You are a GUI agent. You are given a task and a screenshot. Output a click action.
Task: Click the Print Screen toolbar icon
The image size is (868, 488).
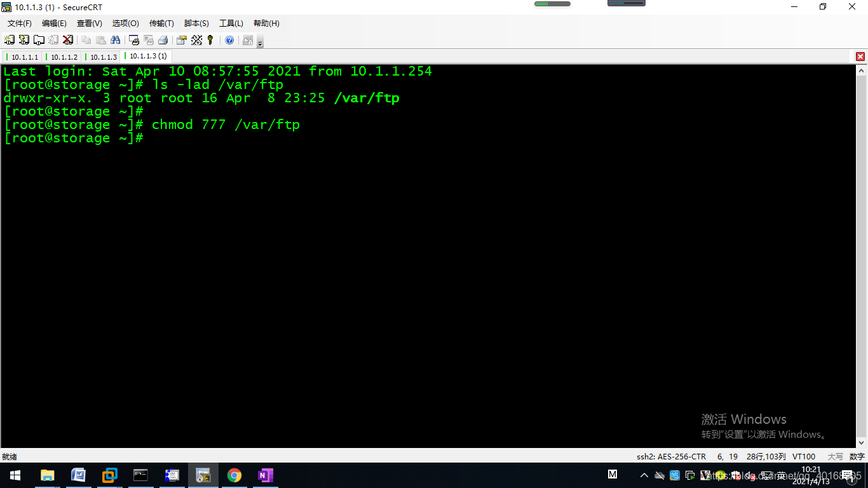[x=134, y=40]
